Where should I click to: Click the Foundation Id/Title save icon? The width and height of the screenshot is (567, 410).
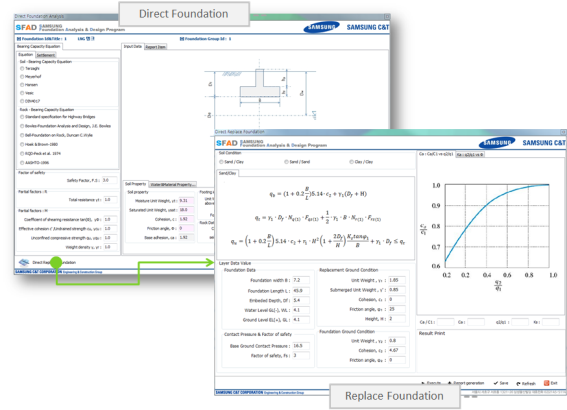pos(19,39)
